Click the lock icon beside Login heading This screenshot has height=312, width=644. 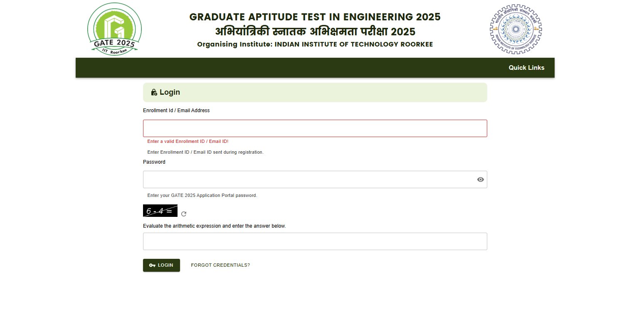[x=154, y=92]
